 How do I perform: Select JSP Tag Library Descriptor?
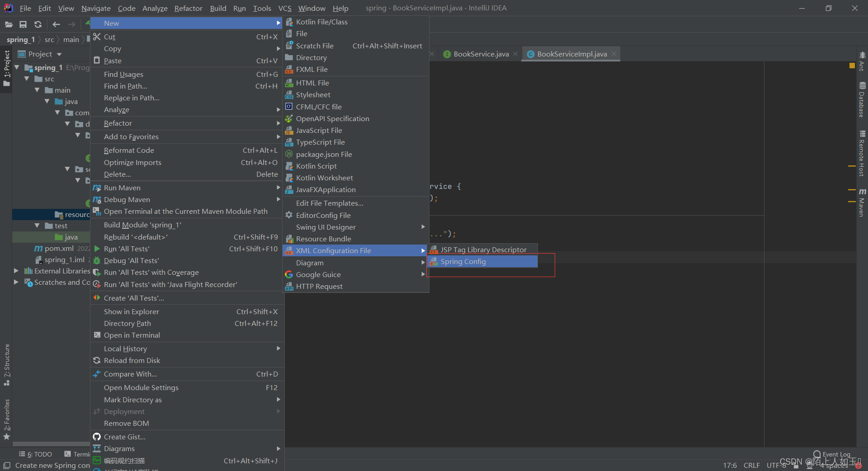click(482, 250)
